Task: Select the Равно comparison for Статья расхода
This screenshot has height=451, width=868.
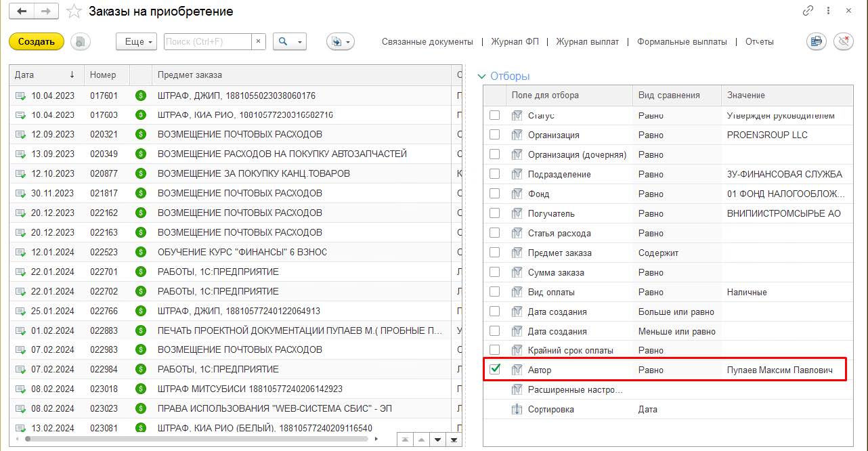Action: (651, 233)
